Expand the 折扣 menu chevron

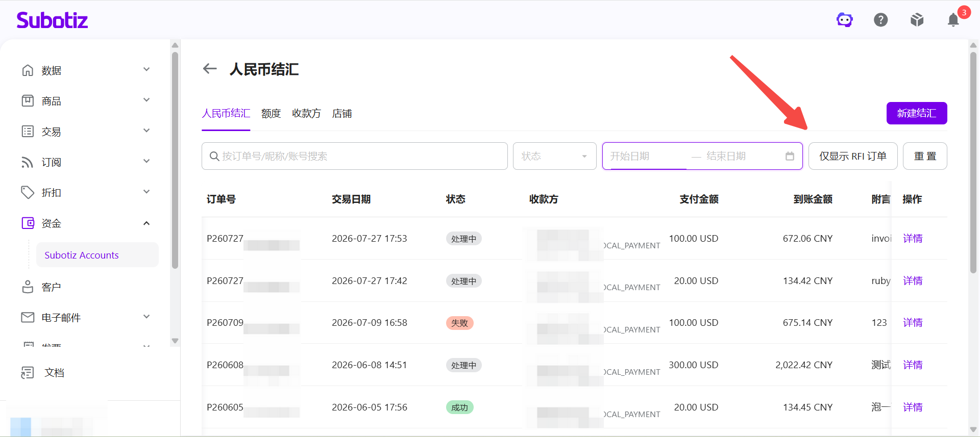[146, 192]
